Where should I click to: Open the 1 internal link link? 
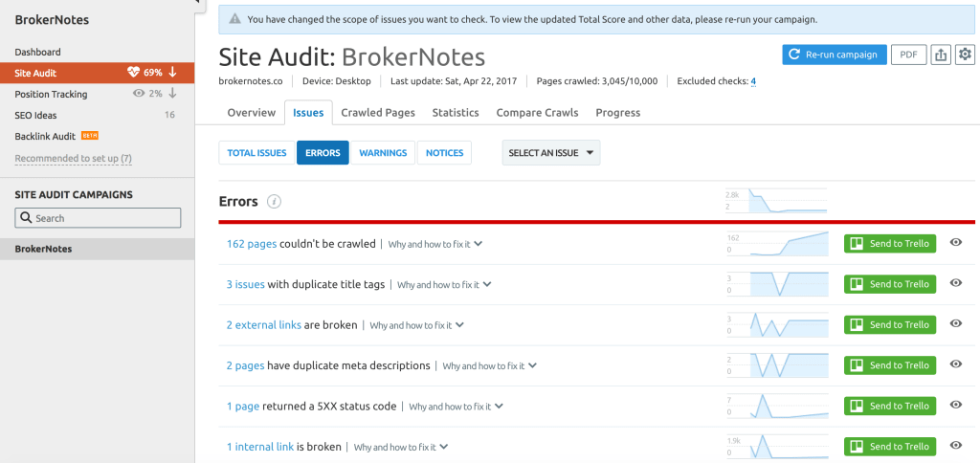[x=260, y=447]
